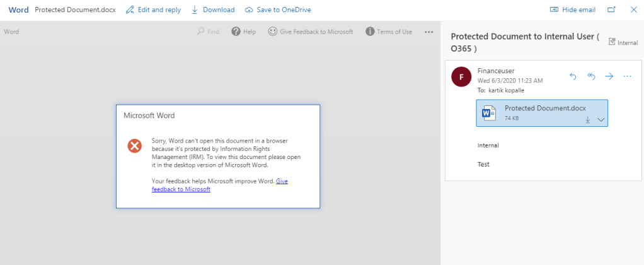Open document in new window icon
This screenshot has height=265, width=644.
coord(612,10)
